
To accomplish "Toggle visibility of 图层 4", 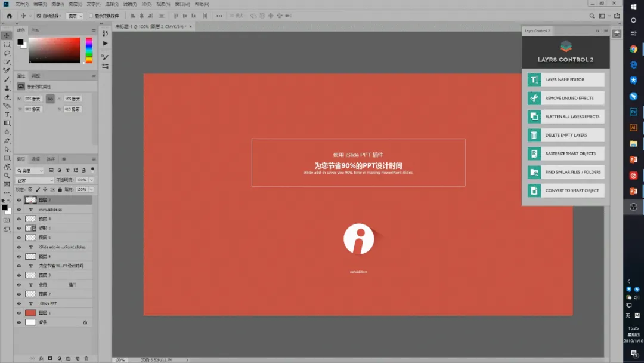I will pyautogui.click(x=19, y=219).
